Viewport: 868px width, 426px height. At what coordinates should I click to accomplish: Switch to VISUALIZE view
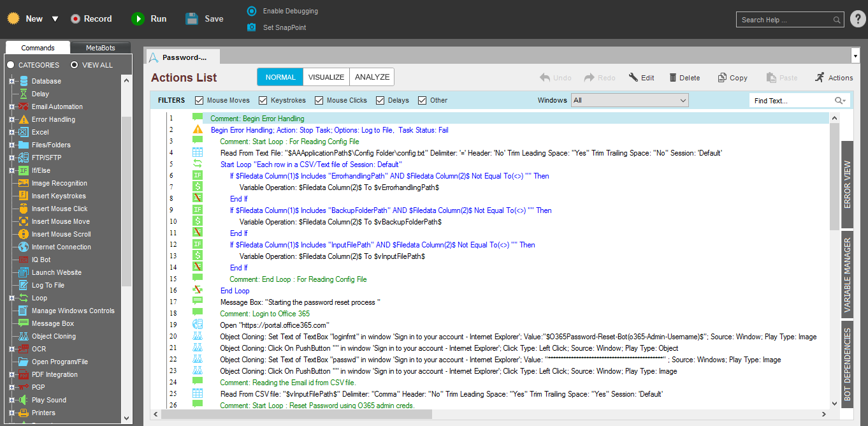[326, 77]
